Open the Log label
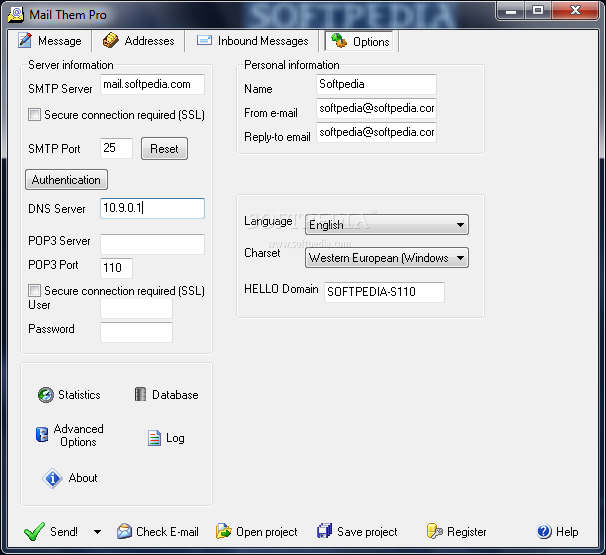 click(x=175, y=438)
